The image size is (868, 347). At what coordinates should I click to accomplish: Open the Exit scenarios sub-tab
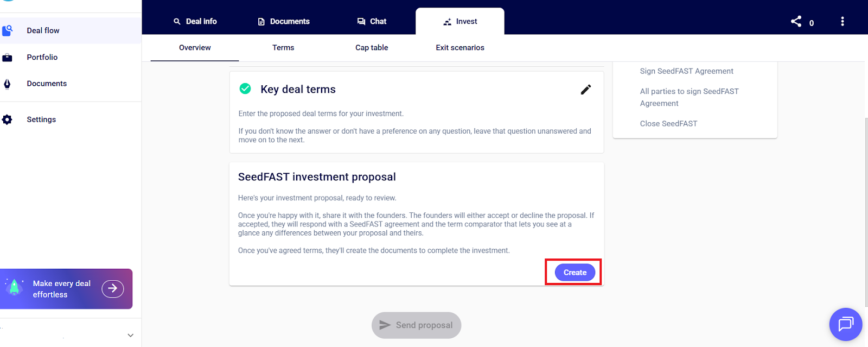tap(460, 48)
